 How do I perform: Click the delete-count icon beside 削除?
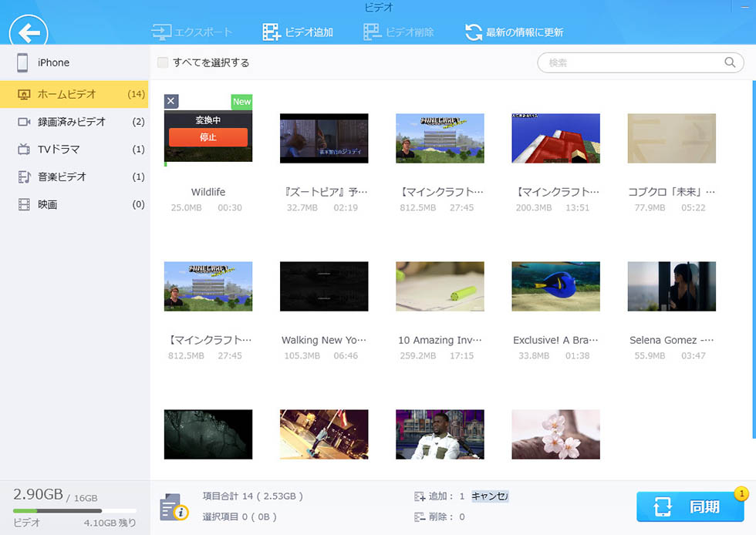pyautogui.click(x=420, y=517)
